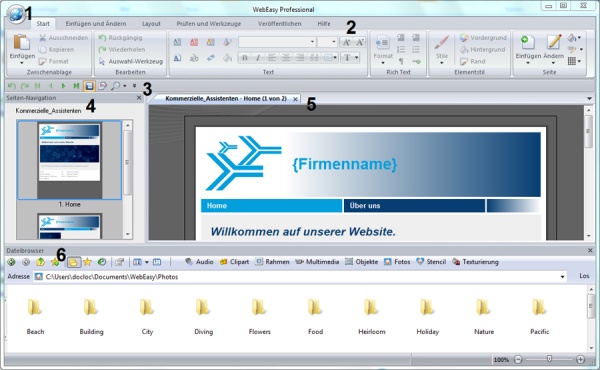The height and width of the screenshot is (370, 600).
Task: Open the T text style dropdown
Action: pyautogui.click(x=356, y=58)
